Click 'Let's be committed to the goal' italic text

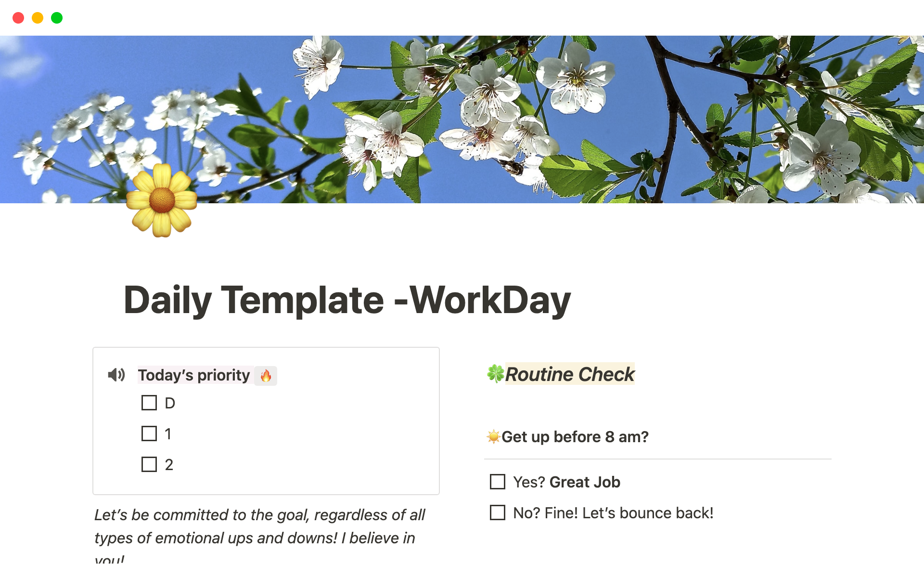pyautogui.click(x=201, y=515)
